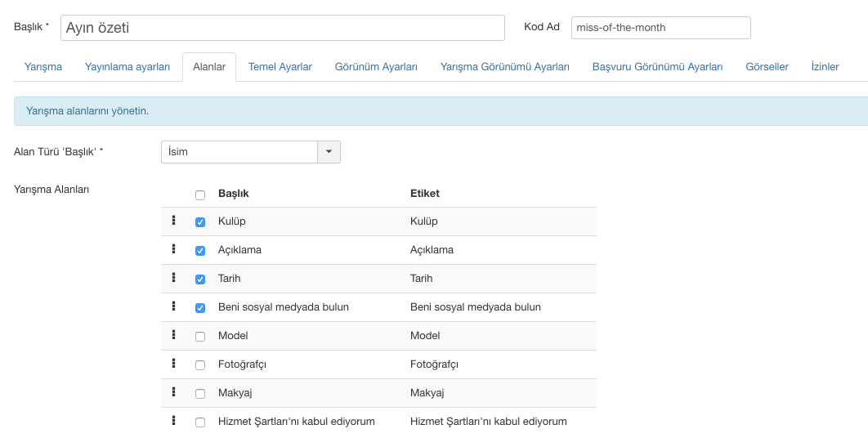Click the drag handle beside Hizmet Şartları row
The height and width of the screenshot is (447, 868).
[x=173, y=421]
